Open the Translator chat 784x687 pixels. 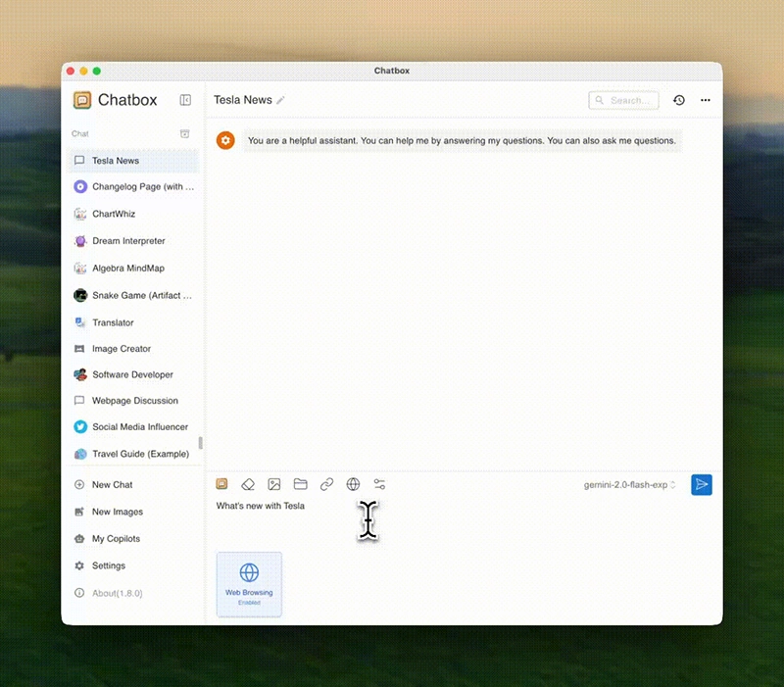[x=133, y=322]
